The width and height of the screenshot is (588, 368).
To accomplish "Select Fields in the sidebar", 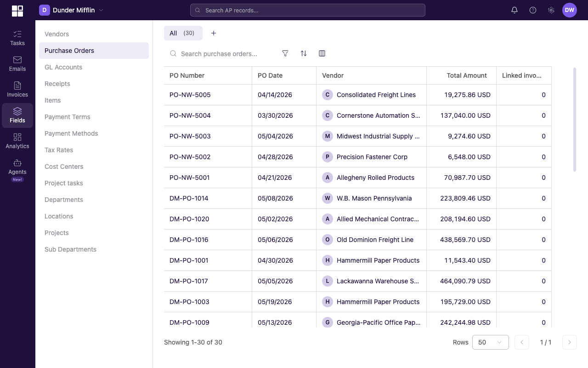I will (17, 115).
